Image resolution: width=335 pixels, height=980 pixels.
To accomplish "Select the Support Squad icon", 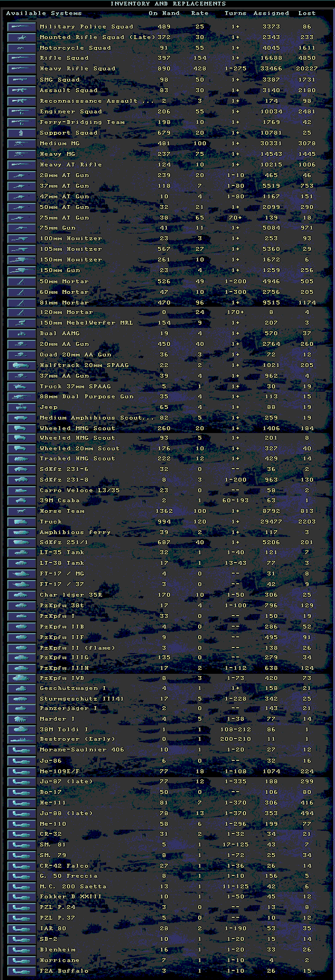I will pos(21,132).
